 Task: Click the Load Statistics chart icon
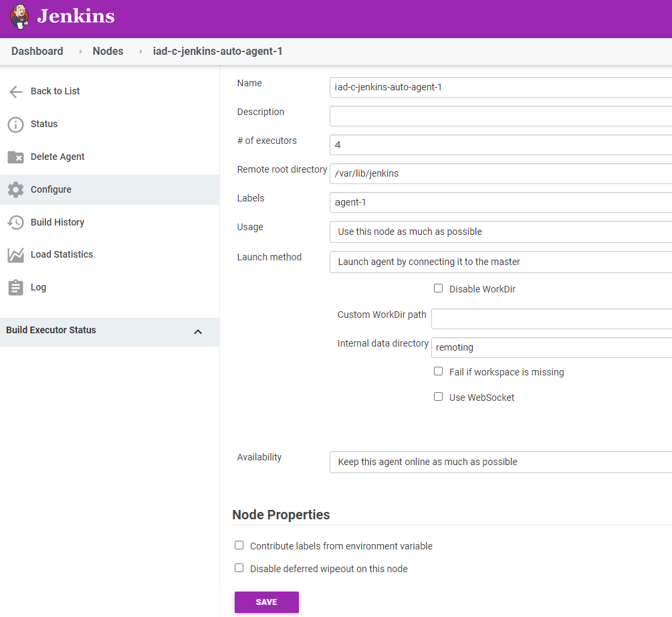[x=16, y=255]
